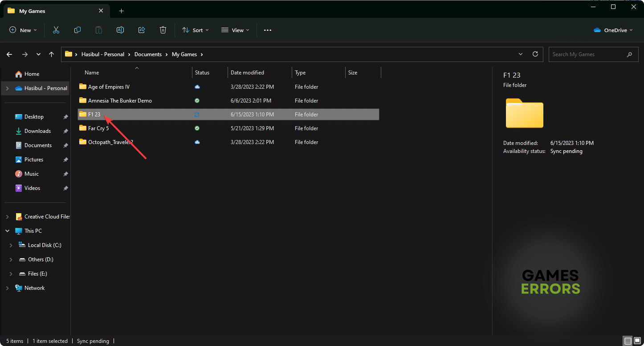Switch to details view layout icon
This screenshot has height=346, width=644.
pos(628,341)
